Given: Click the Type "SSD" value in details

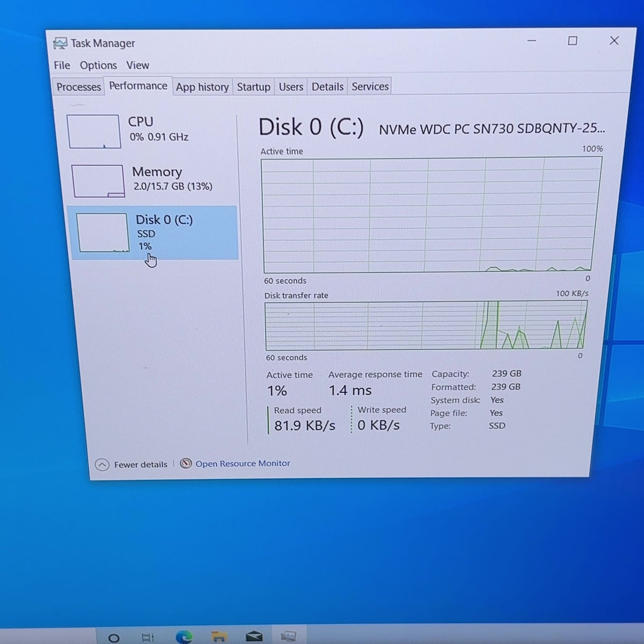Looking at the screenshot, I should pyautogui.click(x=497, y=426).
